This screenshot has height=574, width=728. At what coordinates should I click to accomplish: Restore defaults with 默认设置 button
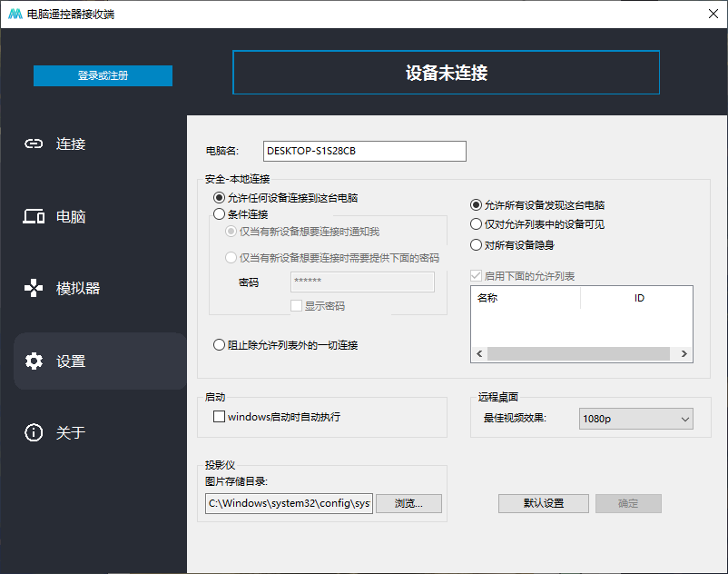(x=543, y=503)
